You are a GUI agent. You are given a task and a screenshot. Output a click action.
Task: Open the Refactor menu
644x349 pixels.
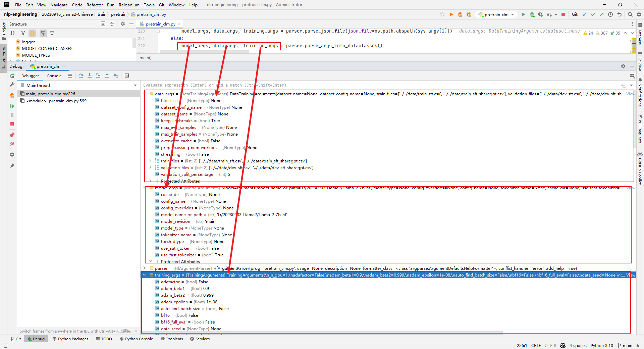[95, 5]
